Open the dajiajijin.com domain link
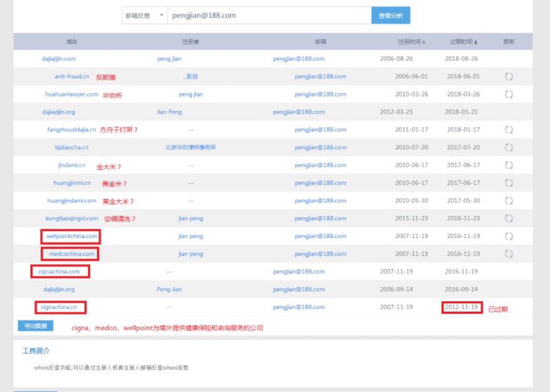The height and width of the screenshot is (392, 550). pos(59,59)
